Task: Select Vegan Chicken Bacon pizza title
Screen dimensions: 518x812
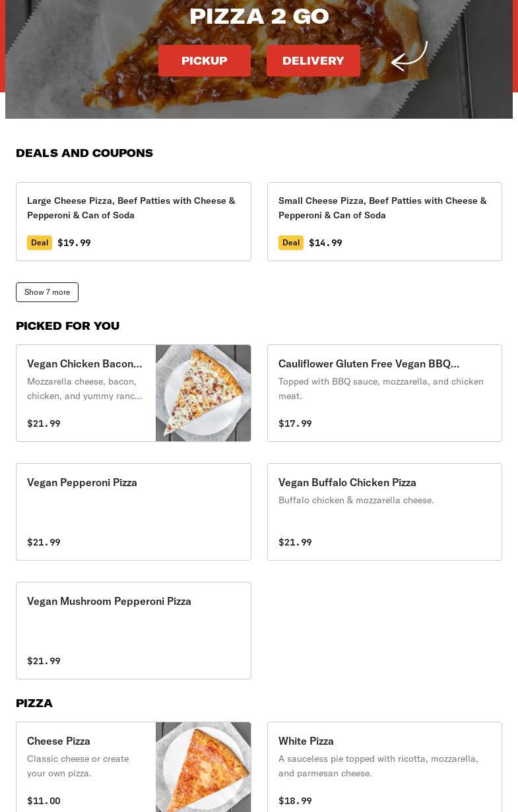Action: pos(84,363)
